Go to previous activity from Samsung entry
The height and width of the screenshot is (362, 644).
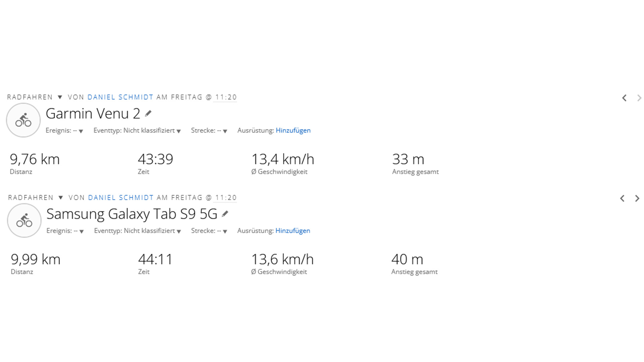[x=622, y=198]
